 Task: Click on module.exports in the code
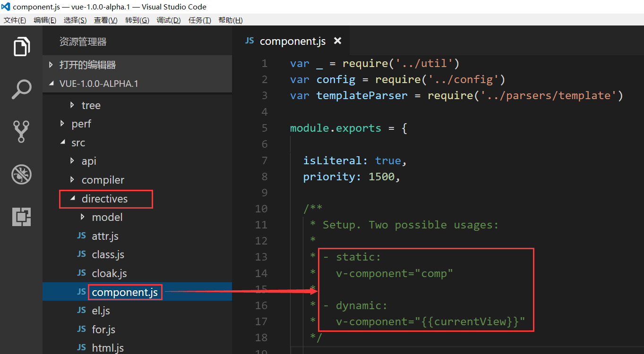tap(335, 128)
